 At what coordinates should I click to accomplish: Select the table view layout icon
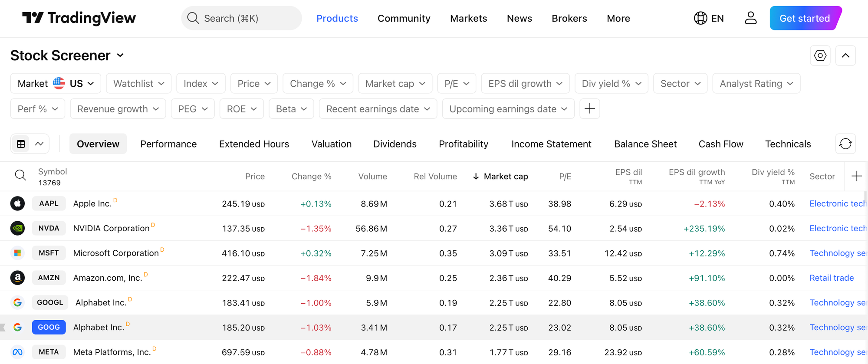pos(21,144)
